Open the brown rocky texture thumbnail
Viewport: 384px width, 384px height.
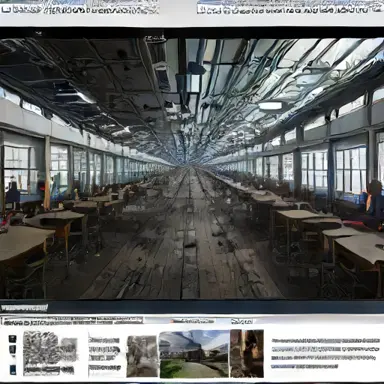point(247,353)
